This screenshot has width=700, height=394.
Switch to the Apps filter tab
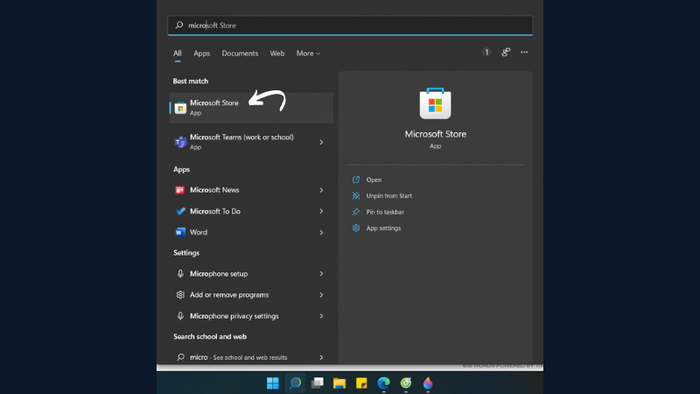202,54
